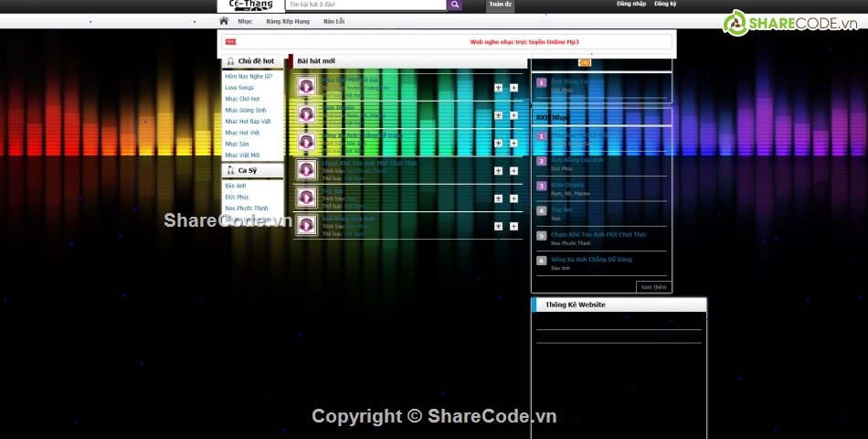The height and width of the screenshot is (439, 868).
Task: Open the Love Songs topic
Action: (x=239, y=88)
